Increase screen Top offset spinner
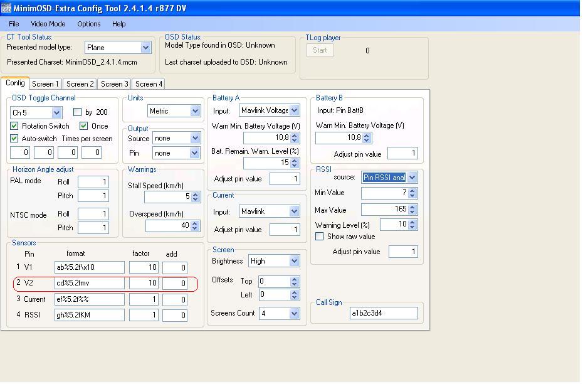Viewport: 588px width, 384px height. click(295, 279)
